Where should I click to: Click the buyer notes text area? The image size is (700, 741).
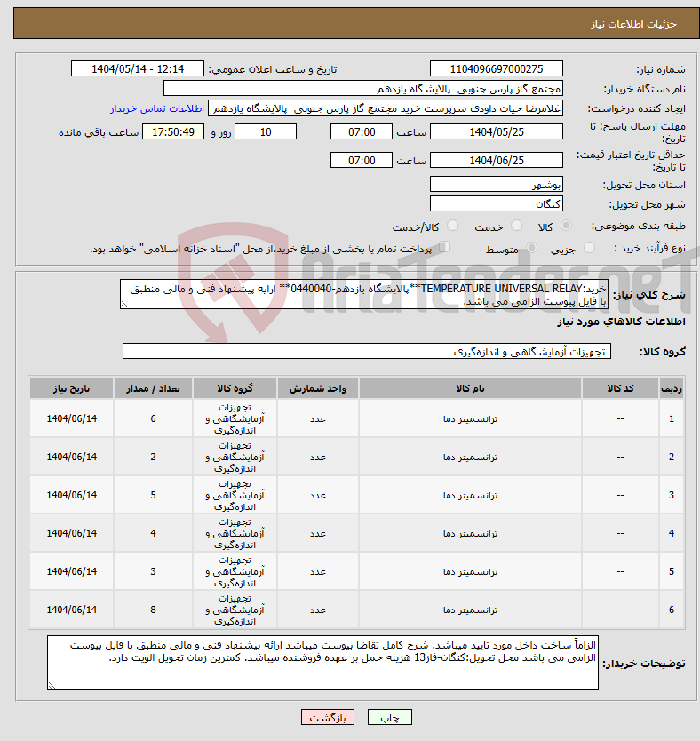322,663
